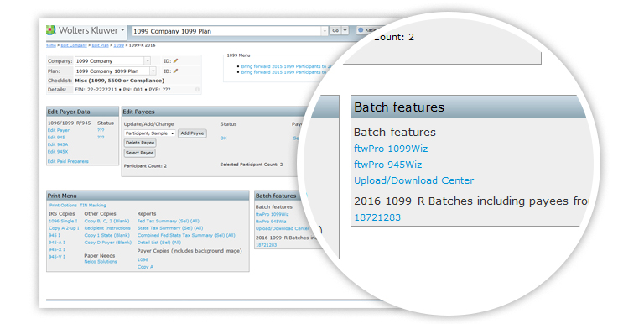This screenshot has width=644, height=324.
Task: Open the dropdown arrow beside Go button
Action: [x=345, y=30]
